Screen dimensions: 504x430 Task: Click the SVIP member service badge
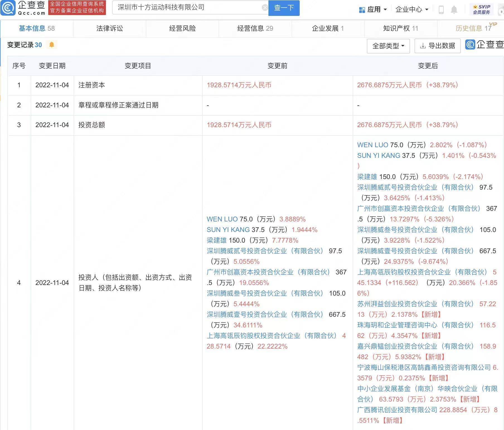click(481, 9)
